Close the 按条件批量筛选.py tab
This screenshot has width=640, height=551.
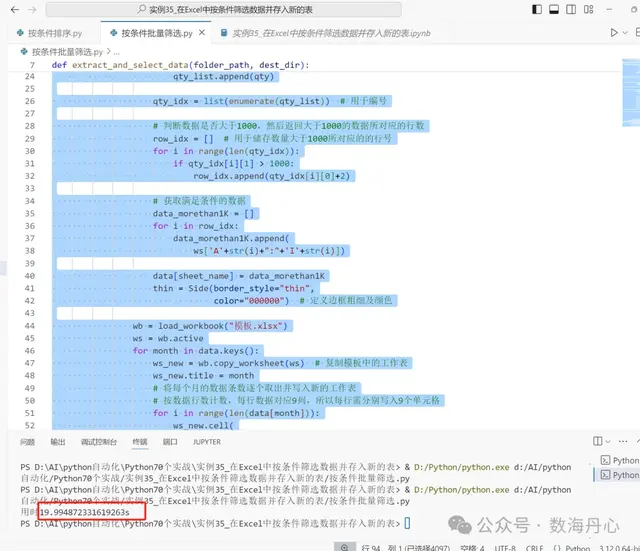coord(202,33)
